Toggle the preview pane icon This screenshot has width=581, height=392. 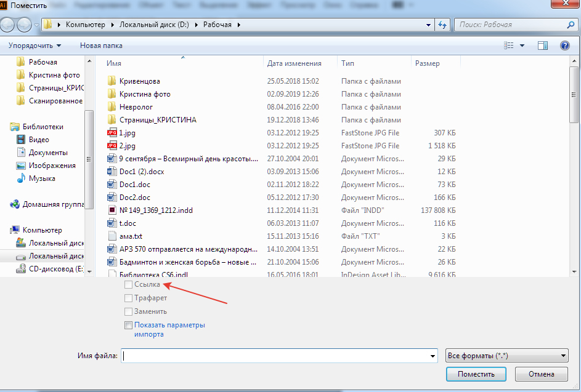[x=542, y=46]
